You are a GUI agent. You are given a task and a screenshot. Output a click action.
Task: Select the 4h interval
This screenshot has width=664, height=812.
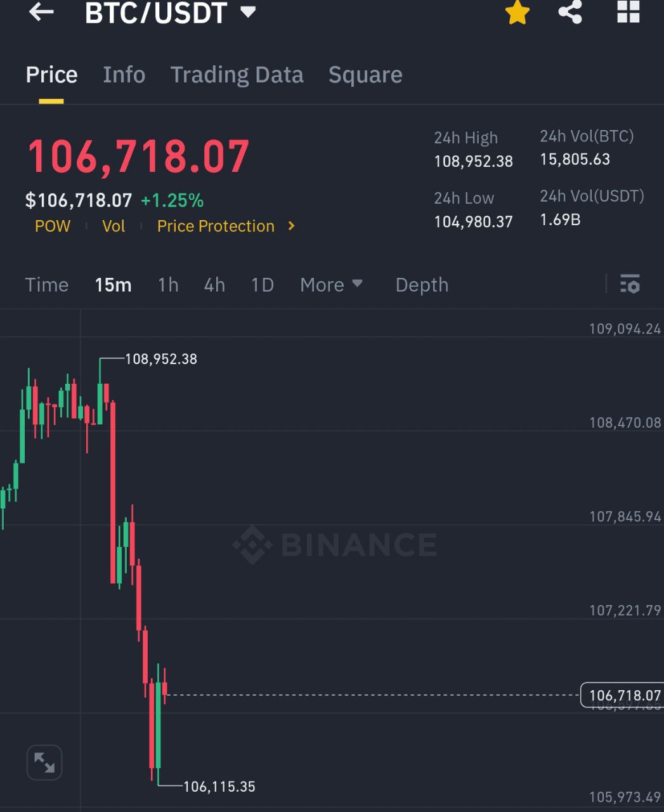point(214,285)
